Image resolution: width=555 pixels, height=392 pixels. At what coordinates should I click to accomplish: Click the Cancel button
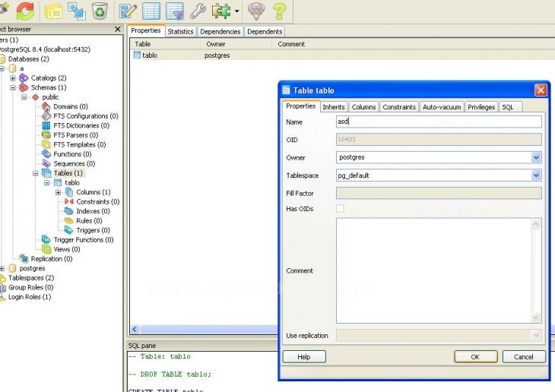[x=524, y=356]
